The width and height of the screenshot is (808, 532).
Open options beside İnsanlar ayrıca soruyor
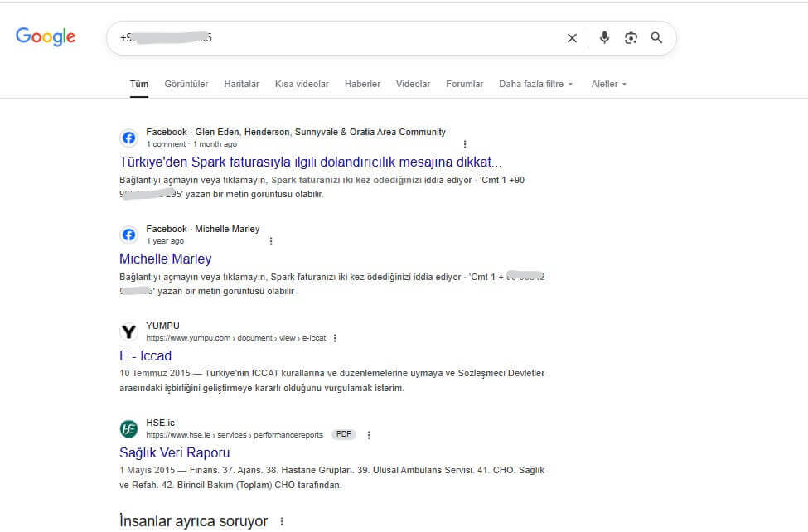282,521
